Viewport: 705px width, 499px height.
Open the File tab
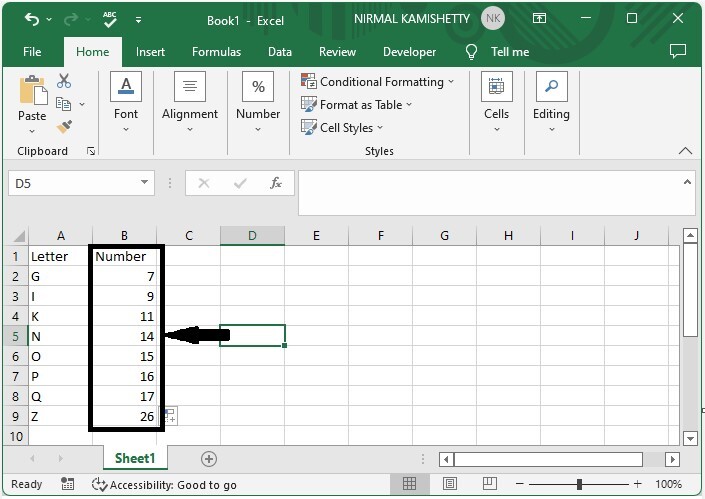[x=32, y=52]
